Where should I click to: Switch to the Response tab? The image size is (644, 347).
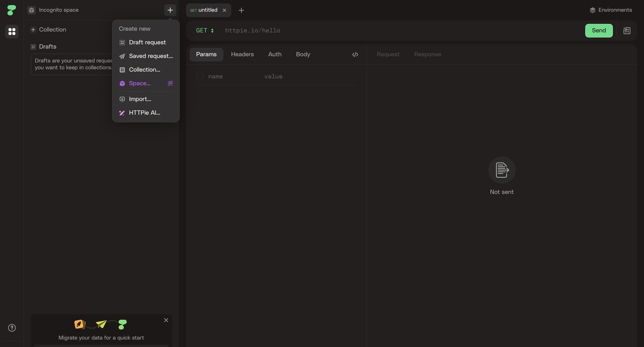pos(428,55)
